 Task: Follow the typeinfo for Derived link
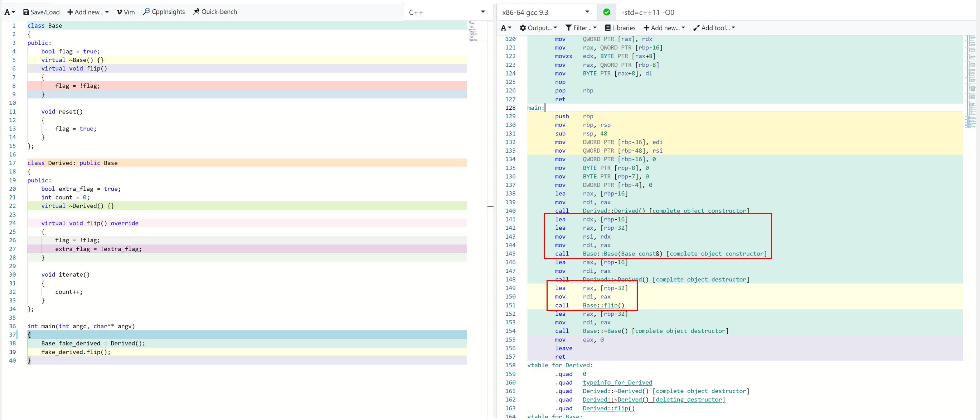tap(617, 383)
